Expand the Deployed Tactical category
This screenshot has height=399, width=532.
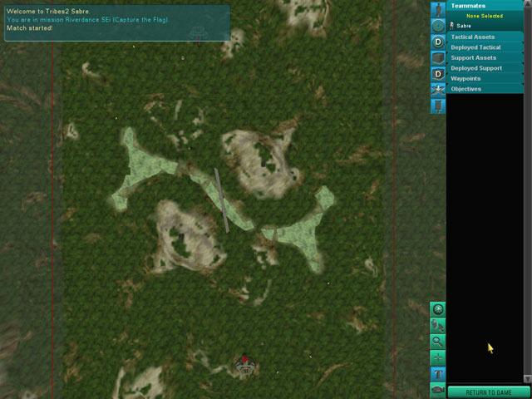[485, 47]
